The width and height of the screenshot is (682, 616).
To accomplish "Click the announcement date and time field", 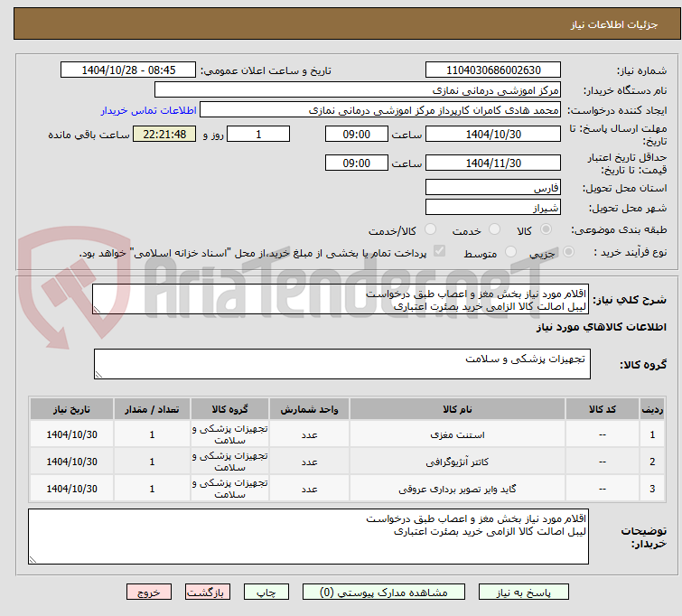I will pos(128,70).
